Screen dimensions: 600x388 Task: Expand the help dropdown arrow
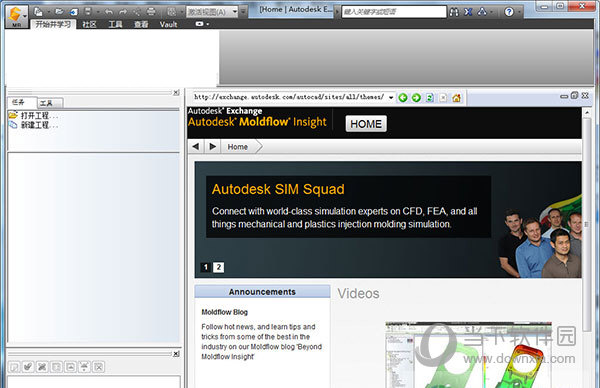tap(519, 12)
